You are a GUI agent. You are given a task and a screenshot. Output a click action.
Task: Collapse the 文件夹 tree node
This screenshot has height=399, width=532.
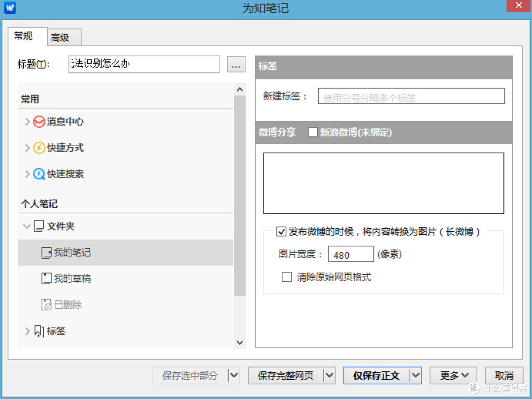click(x=27, y=226)
